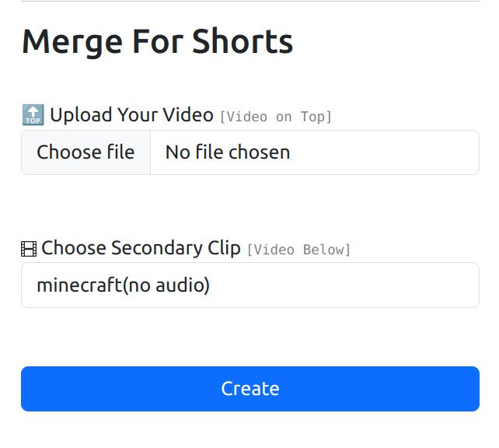The height and width of the screenshot is (448, 499).
Task: Click the Choose file button
Action: (85, 152)
